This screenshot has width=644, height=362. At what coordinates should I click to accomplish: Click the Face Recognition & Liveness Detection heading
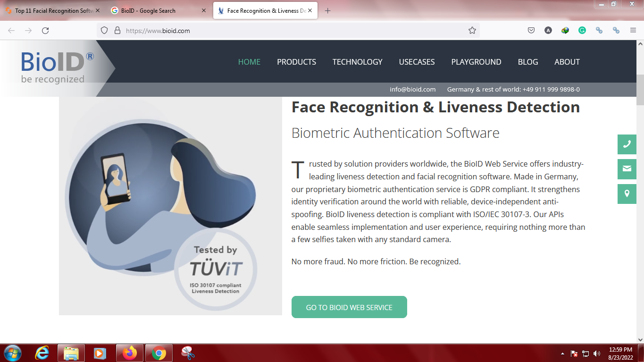click(x=435, y=107)
